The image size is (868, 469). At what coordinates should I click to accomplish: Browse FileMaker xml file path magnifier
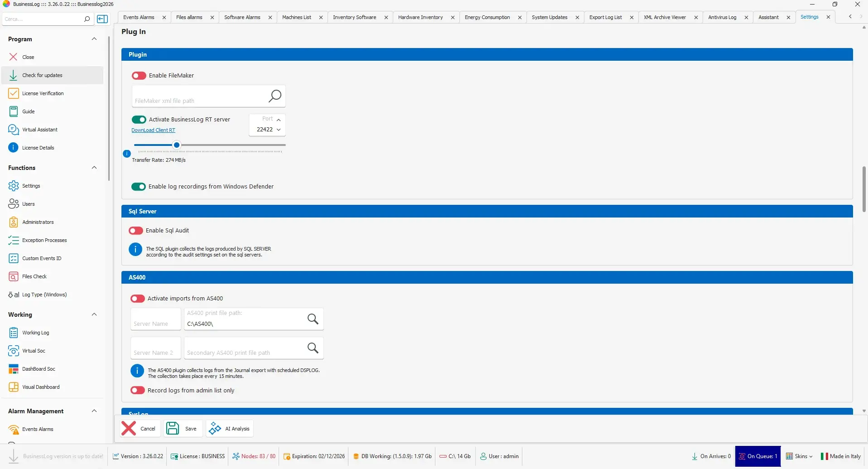pos(275,96)
